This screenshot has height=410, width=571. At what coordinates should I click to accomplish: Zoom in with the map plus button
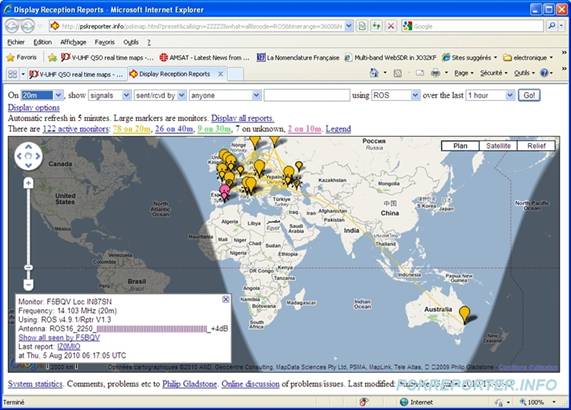[x=28, y=183]
